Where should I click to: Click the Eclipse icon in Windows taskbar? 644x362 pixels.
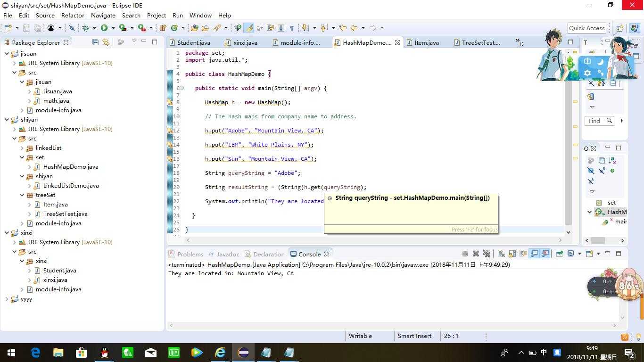(243, 352)
